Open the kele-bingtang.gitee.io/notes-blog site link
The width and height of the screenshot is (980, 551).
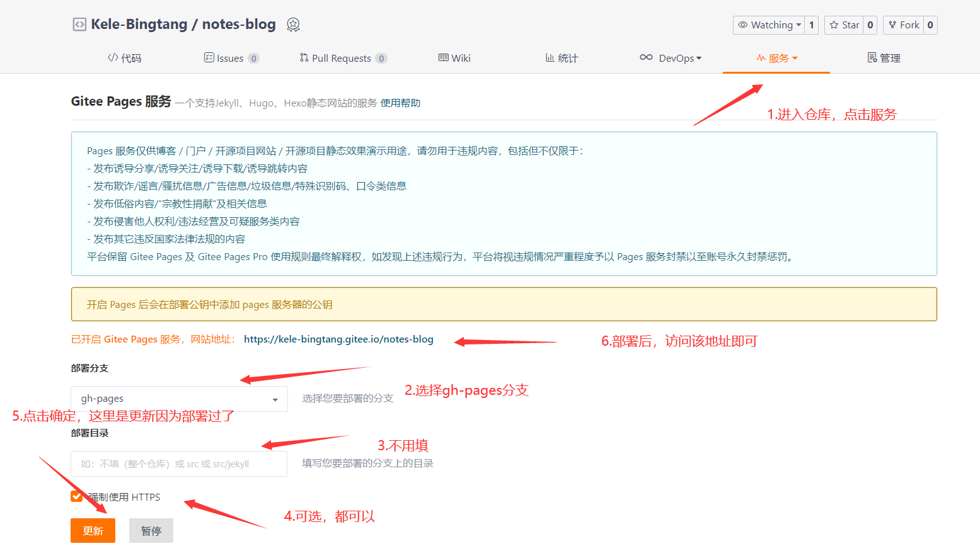pyautogui.click(x=338, y=339)
